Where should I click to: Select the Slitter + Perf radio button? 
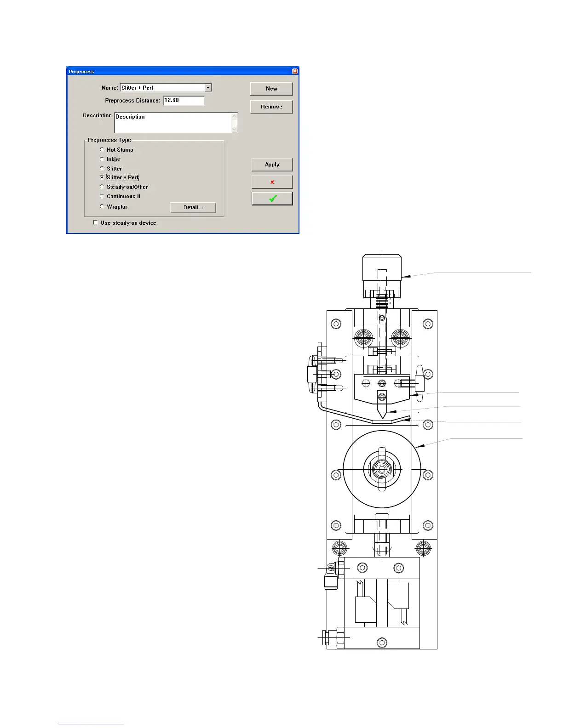coord(102,177)
